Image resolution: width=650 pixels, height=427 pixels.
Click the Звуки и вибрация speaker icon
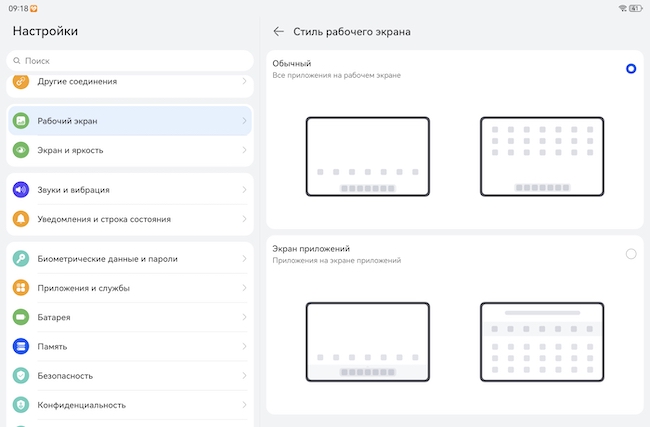21,189
